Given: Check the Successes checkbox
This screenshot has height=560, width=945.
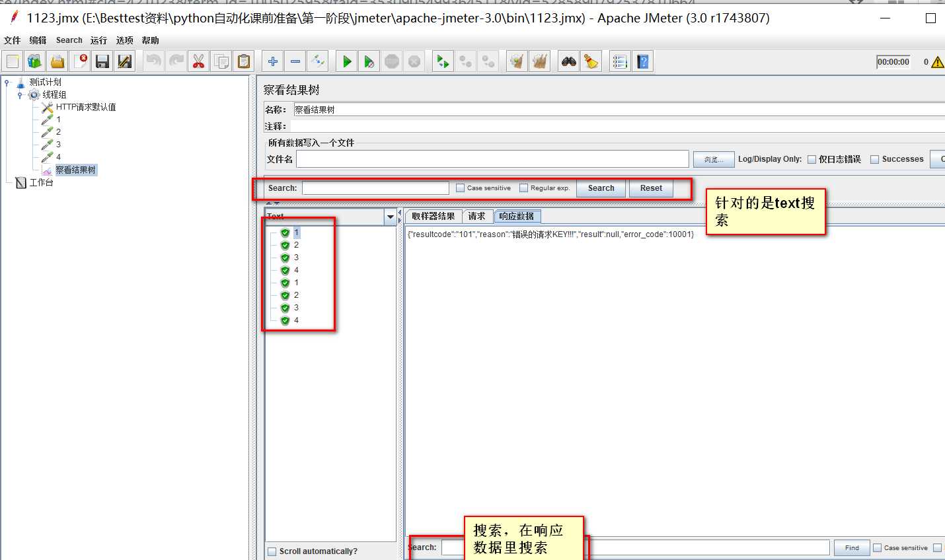Looking at the screenshot, I should [874, 159].
